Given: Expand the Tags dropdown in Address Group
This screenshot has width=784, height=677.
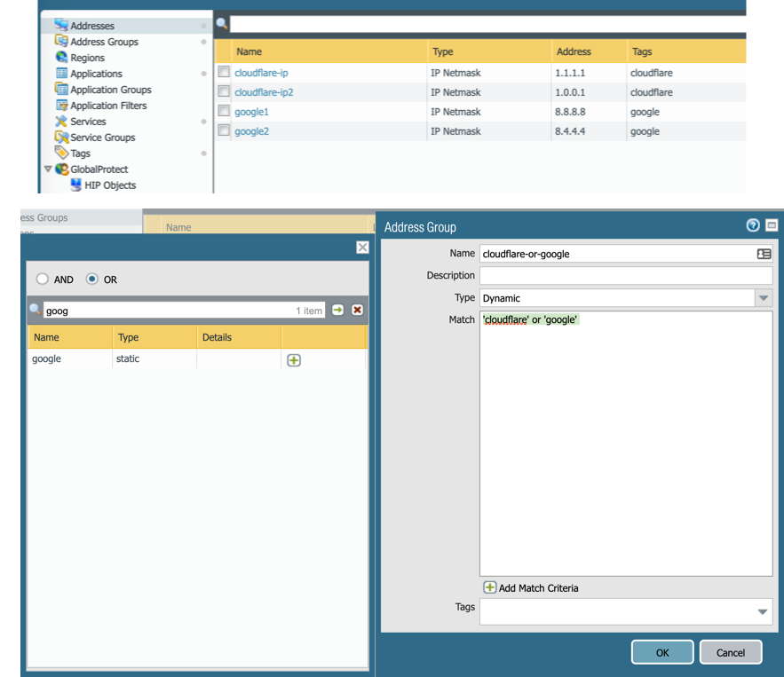Looking at the screenshot, I should pos(763,611).
